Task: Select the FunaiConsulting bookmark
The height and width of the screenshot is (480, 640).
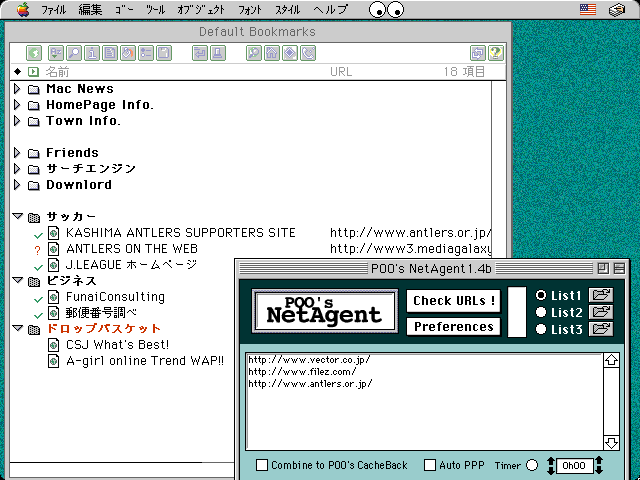Action: [x=116, y=297]
